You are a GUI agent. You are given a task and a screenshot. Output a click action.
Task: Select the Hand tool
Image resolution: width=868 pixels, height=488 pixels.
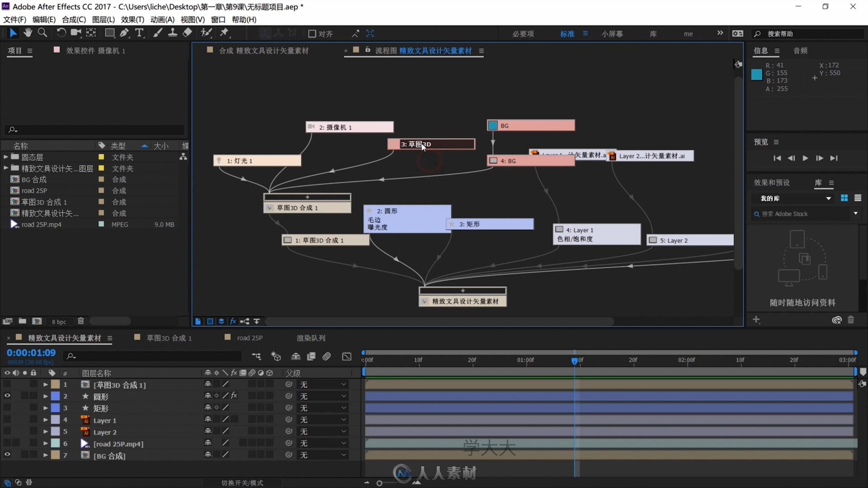click(28, 33)
